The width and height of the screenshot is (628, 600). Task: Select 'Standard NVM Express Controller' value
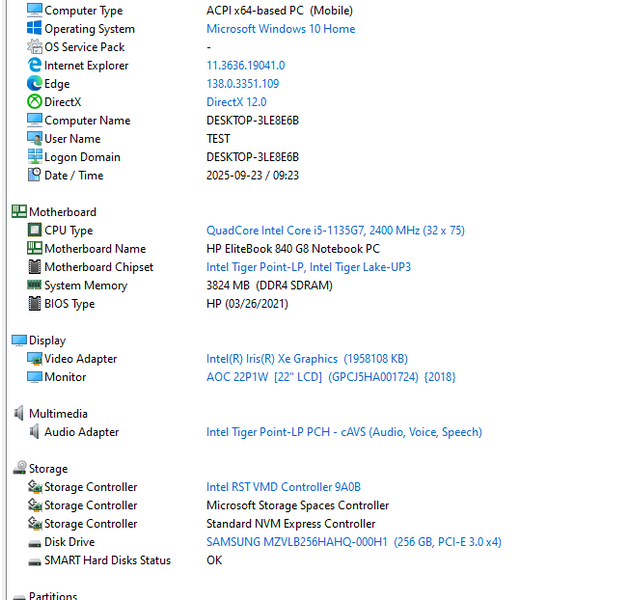coord(291,523)
